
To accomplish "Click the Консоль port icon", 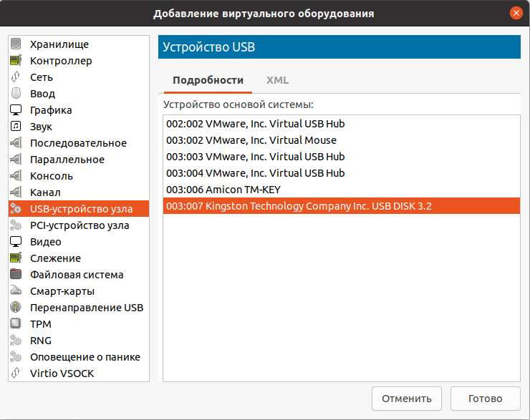I will click(16, 175).
